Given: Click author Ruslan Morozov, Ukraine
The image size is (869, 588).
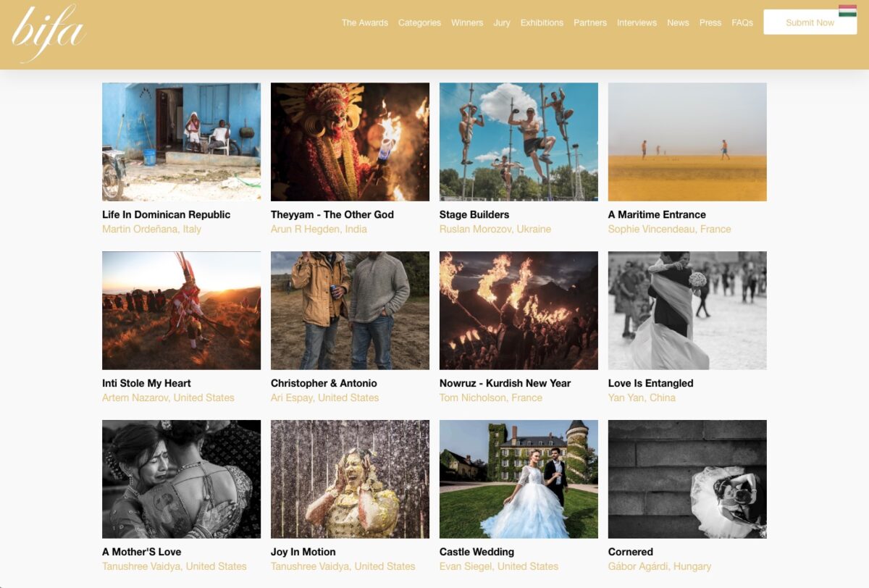Looking at the screenshot, I should coord(495,229).
